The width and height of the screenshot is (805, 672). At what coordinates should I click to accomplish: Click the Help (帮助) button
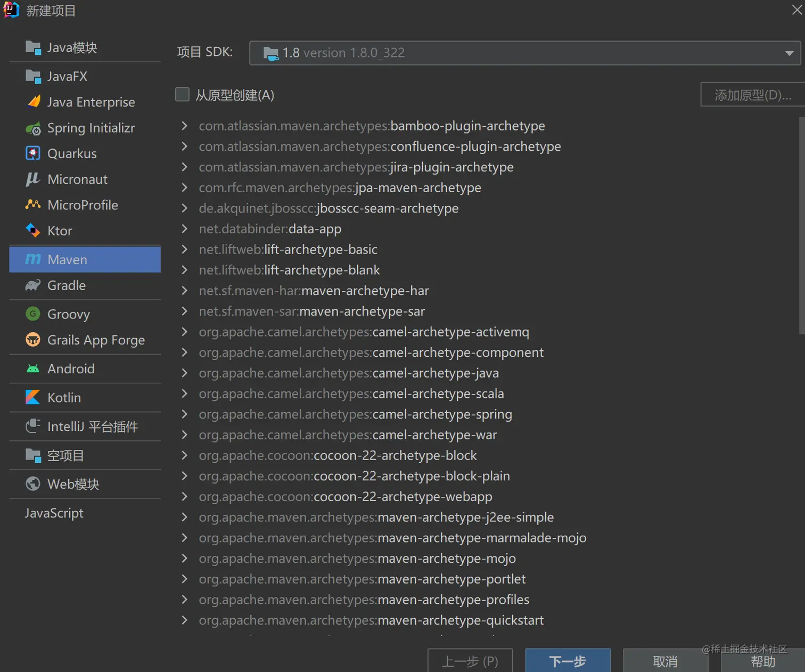763,661
